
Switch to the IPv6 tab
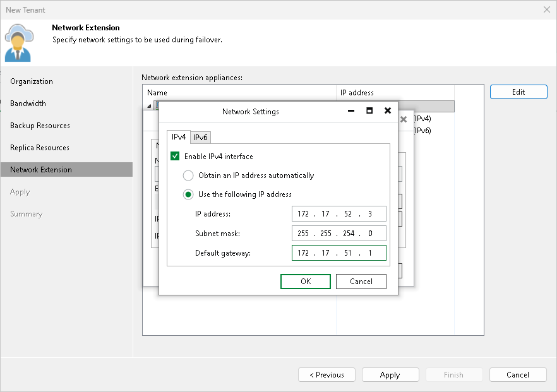pos(200,137)
